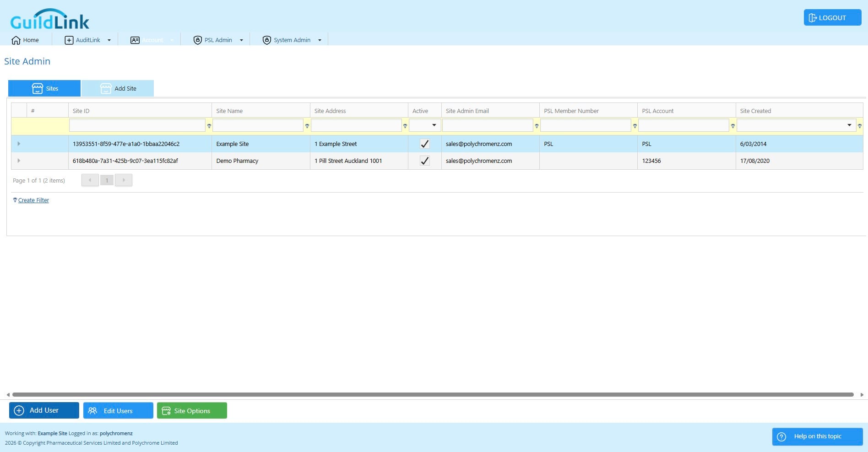
Task: Expand the Example Site row details
Action: tap(19, 144)
